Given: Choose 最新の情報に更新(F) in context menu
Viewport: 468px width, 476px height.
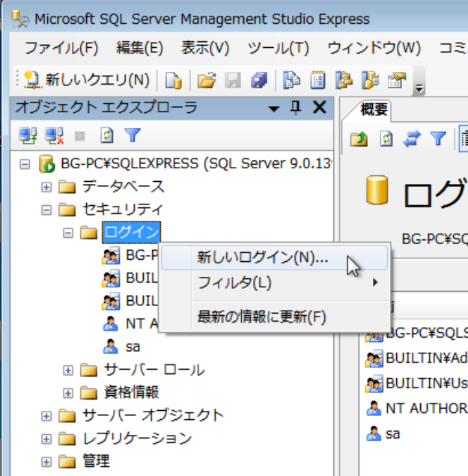Looking at the screenshot, I should click(x=275, y=317).
